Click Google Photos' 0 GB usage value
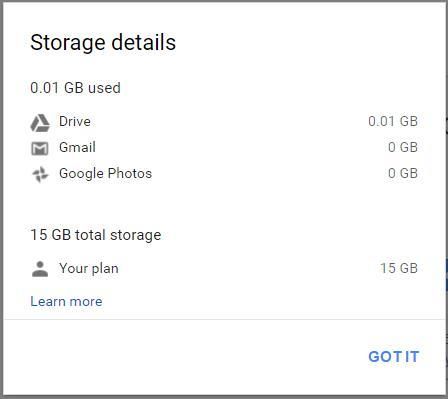The width and height of the screenshot is (448, 399). [x=403, y=173]
